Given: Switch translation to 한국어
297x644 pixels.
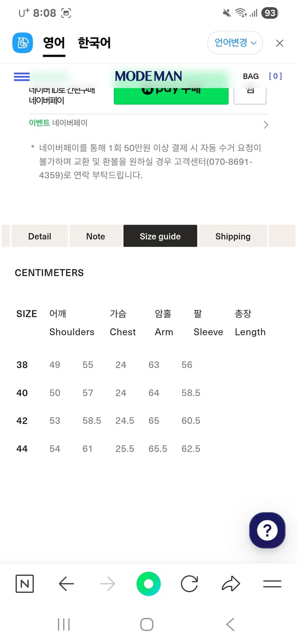Looking at the screenshot, I should 94,43.
